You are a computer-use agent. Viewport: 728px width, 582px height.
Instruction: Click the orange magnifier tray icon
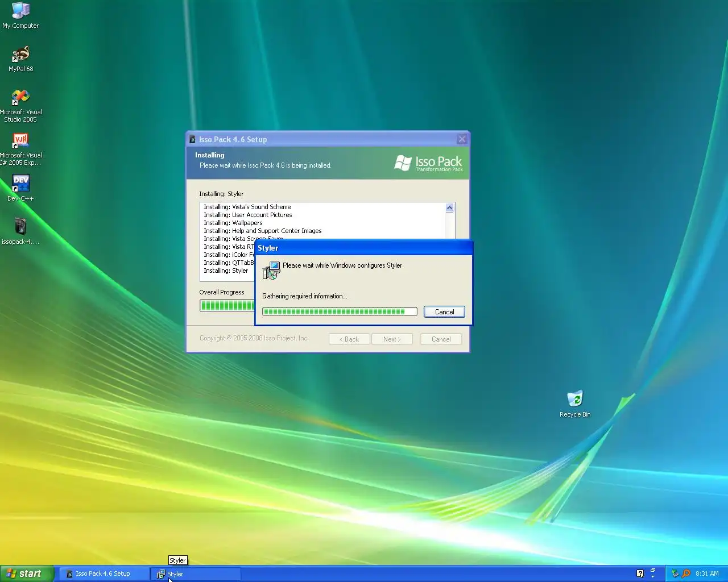point(686,573)
